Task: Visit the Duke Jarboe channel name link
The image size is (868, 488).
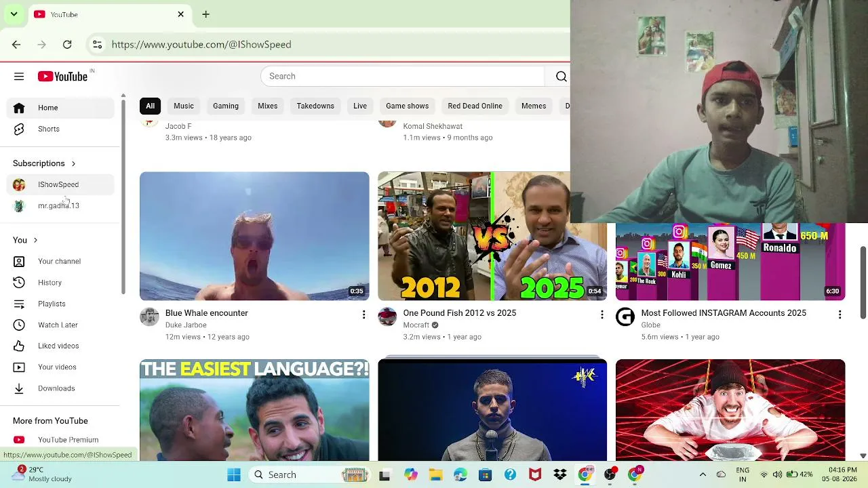Action: pyautogui.click(x=186, y=325)
